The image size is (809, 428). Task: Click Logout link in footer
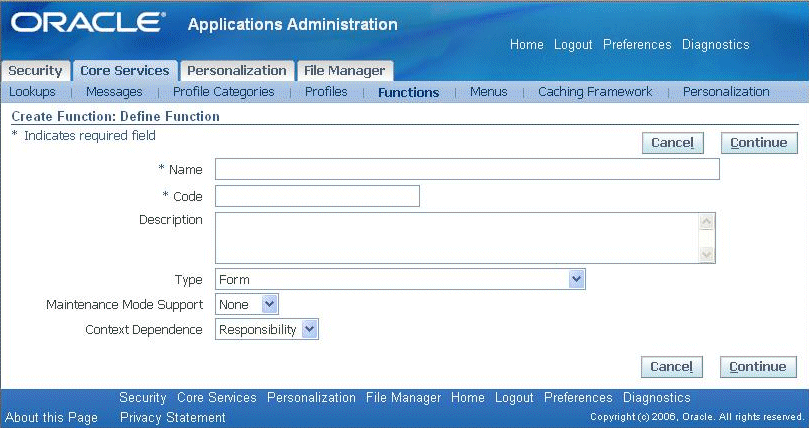pos(514,398)
